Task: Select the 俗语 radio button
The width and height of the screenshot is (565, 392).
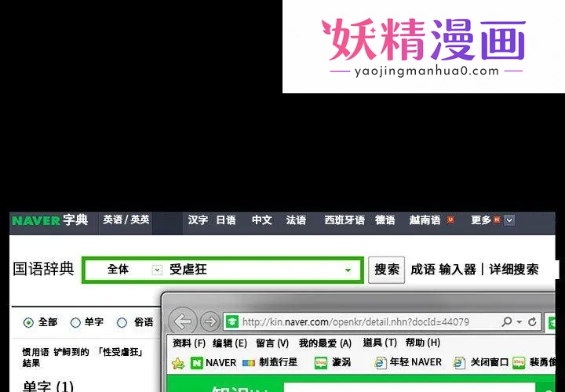Action: tap(122, 322)
